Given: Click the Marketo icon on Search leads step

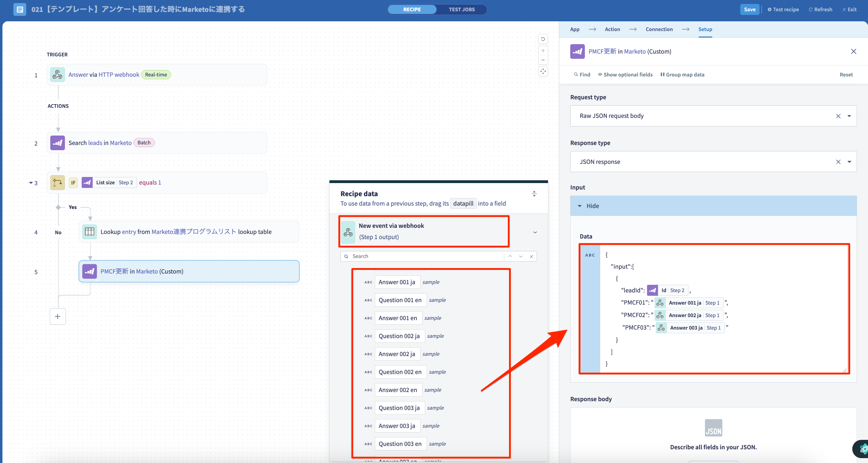Looking at the screenshot, I should 57,143.
